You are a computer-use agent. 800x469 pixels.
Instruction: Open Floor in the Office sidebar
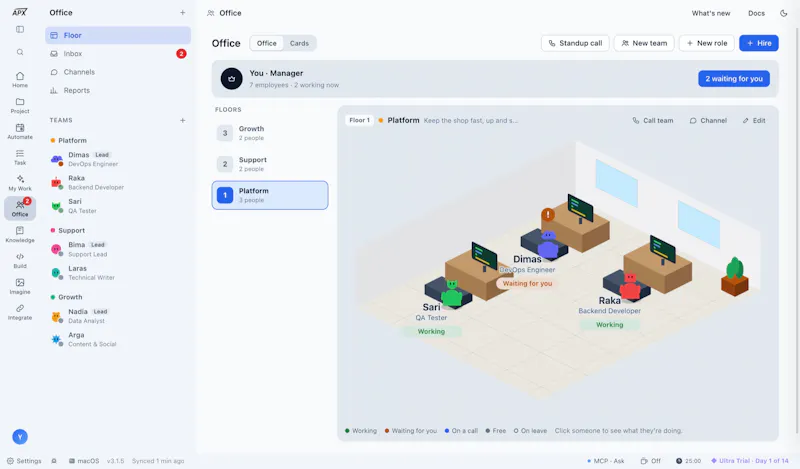[118, 35]
